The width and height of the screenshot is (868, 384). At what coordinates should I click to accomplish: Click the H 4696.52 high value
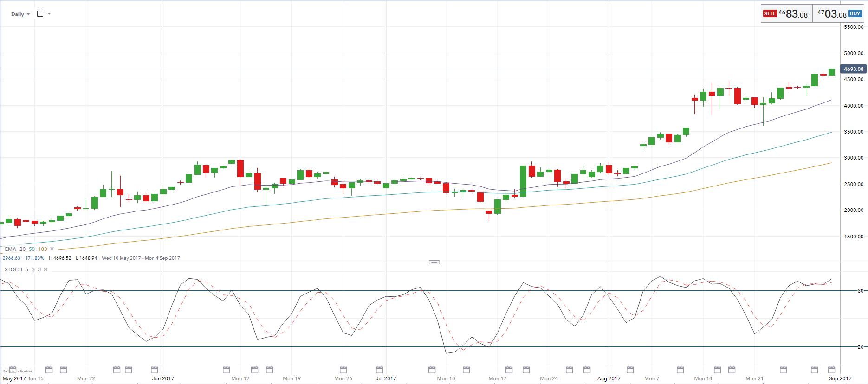[x=60, y=258]
